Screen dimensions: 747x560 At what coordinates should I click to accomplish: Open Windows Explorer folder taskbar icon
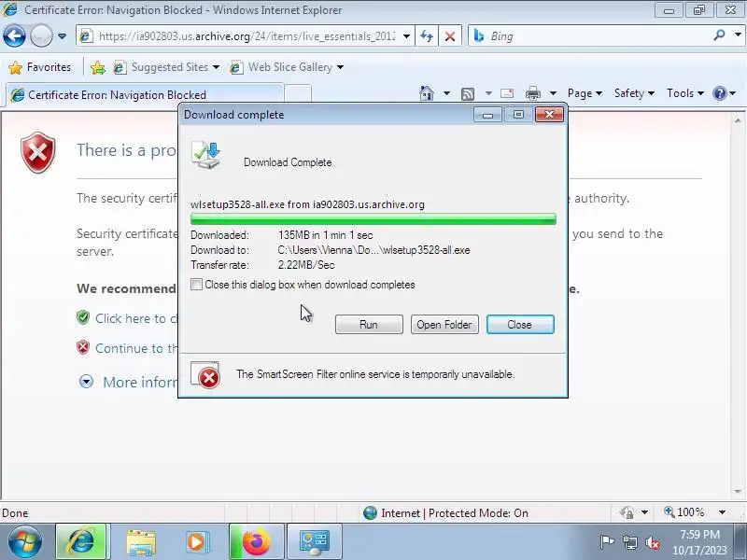pos(141,542)
